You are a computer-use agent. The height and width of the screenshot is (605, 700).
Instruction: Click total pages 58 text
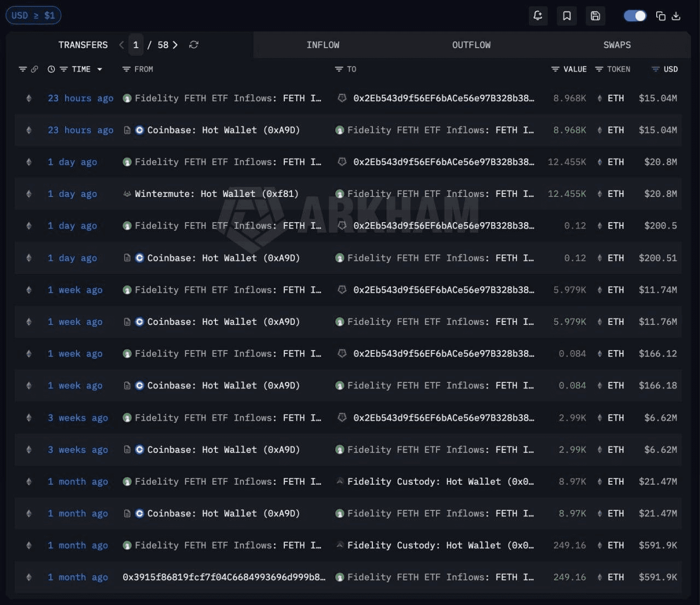pyautogui.click(x=163, y=45)
